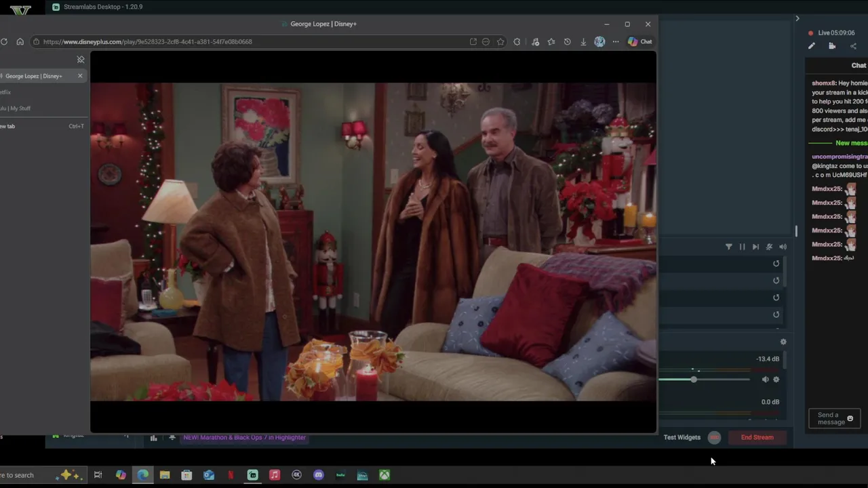Image resolution: width=868 pixels, height=488 pixels.
Task: Open Edge extensions puzzle icon
Action: [x=517, y=41]
